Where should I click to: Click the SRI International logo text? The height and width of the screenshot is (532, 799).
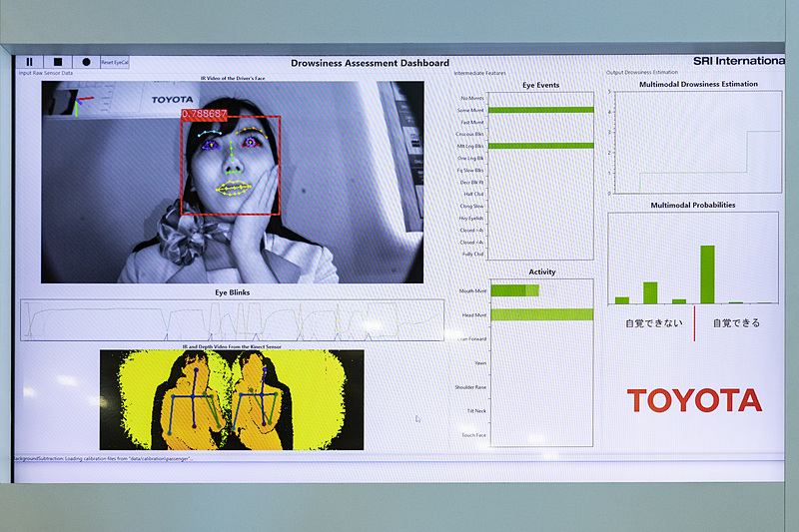(x=739, y=61)
